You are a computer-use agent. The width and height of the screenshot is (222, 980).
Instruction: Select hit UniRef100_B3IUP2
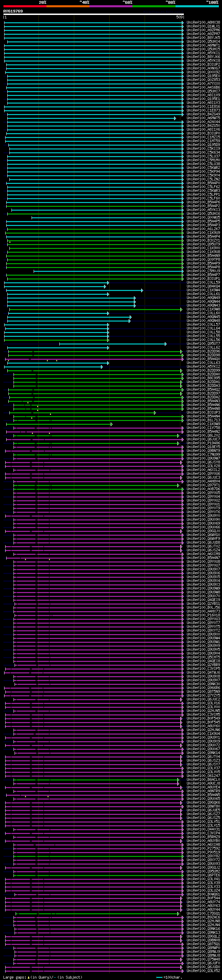(x=203, y=65)
